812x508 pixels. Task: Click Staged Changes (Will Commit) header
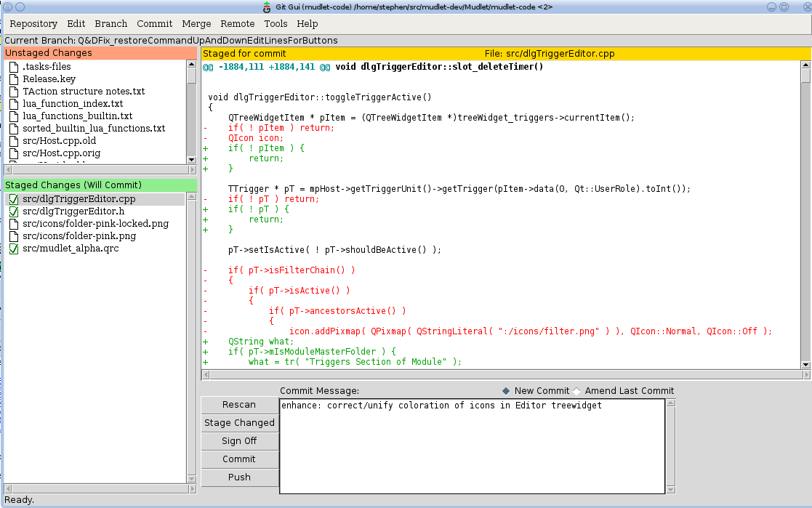[100, 185]
